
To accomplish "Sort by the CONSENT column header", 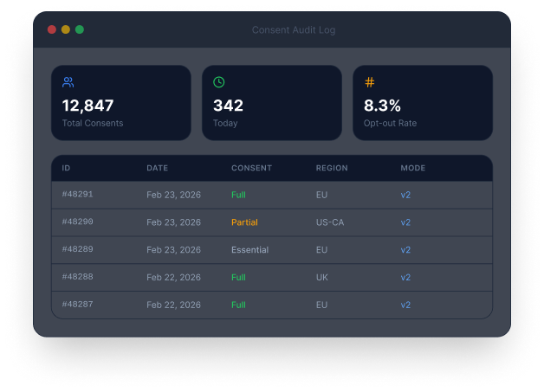I will click(x=251, y=168).
